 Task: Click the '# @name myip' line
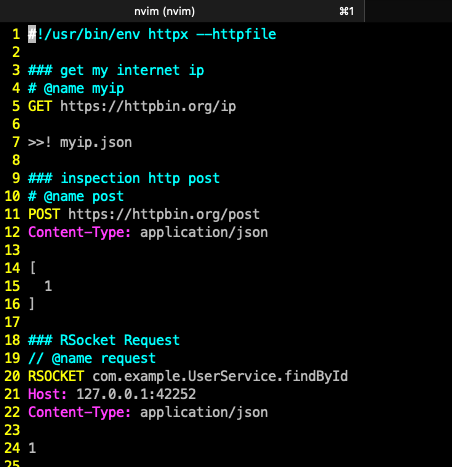tap(76, 88)
